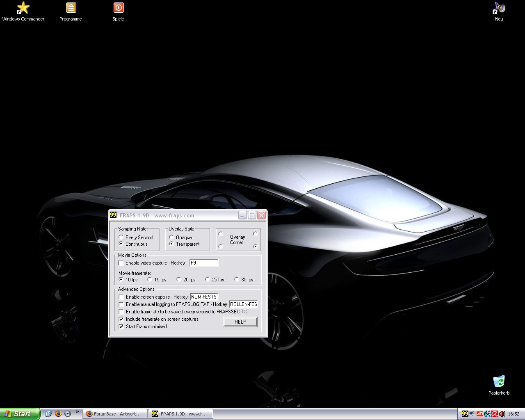Switch to ForumBase taskbar window
Viewport: 525px width, 420px height.
(114, 414)
